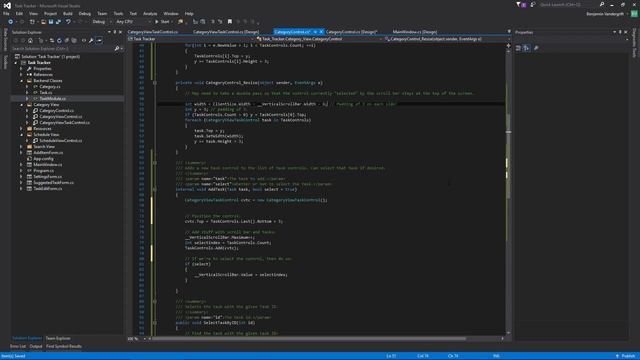640x360 pixels.
Task: Click the Publish status bar button
Action: 626,356
